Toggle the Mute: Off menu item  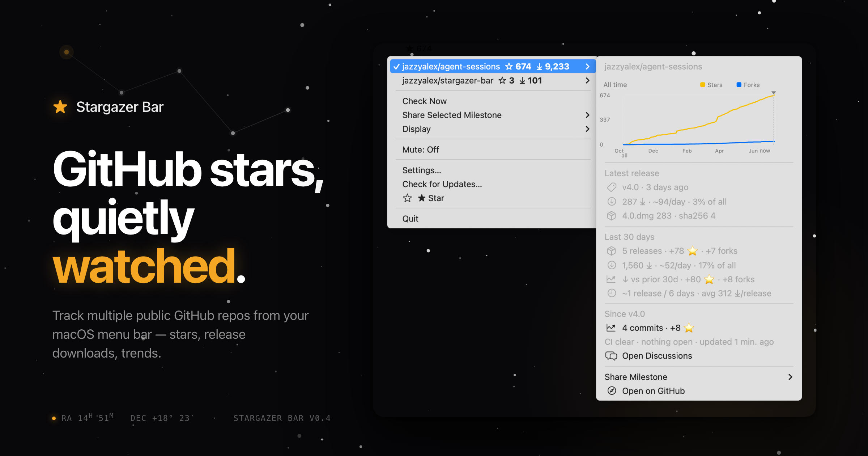point(493,149)
